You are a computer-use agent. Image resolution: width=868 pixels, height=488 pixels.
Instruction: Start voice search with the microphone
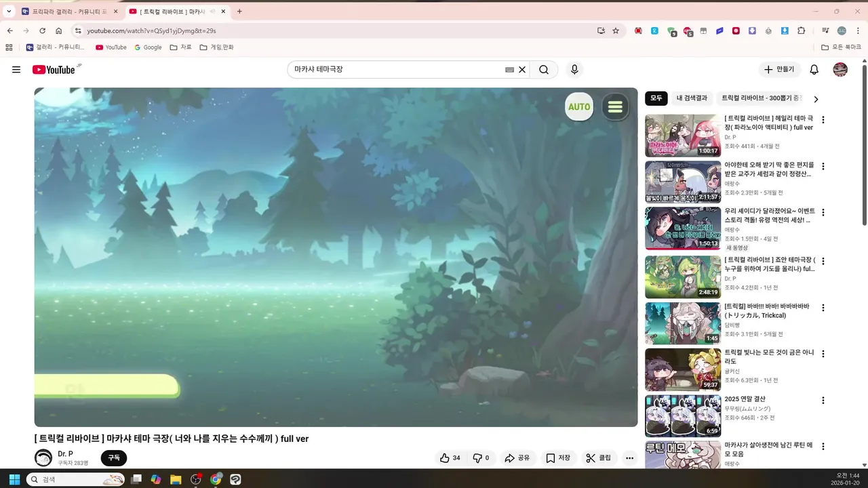tap(574, 69)
